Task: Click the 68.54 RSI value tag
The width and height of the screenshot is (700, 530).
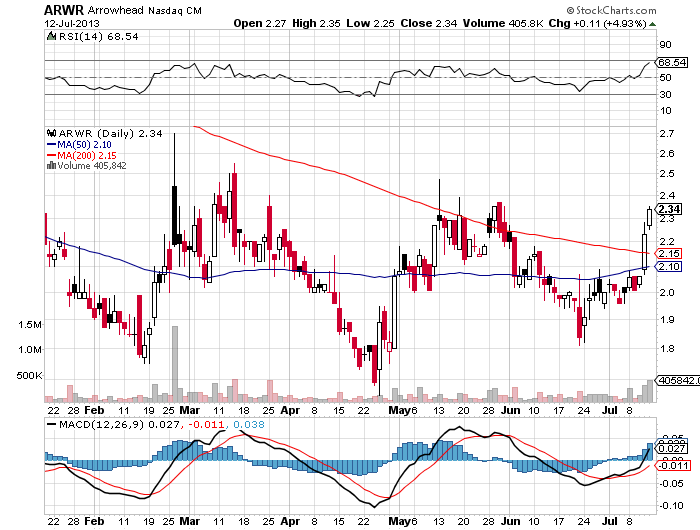Action: 672,62
